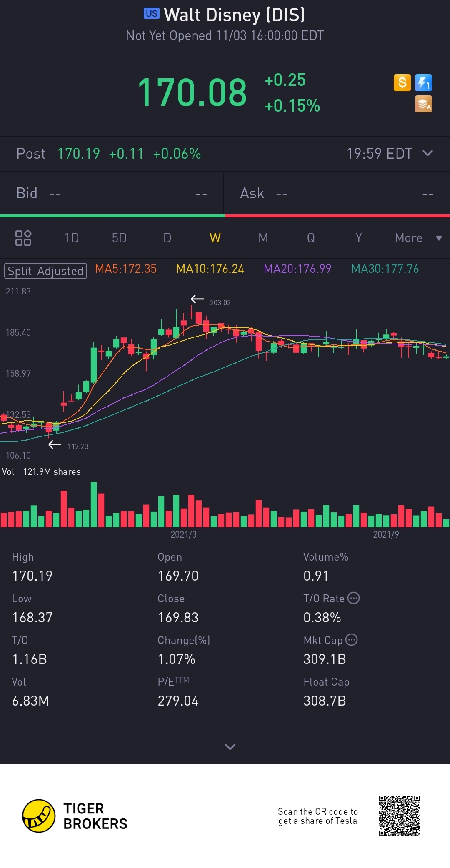The image size is (450, 868).
Task: Tap the Vol 121.9M shares label
Action: [x=41, y=472]
